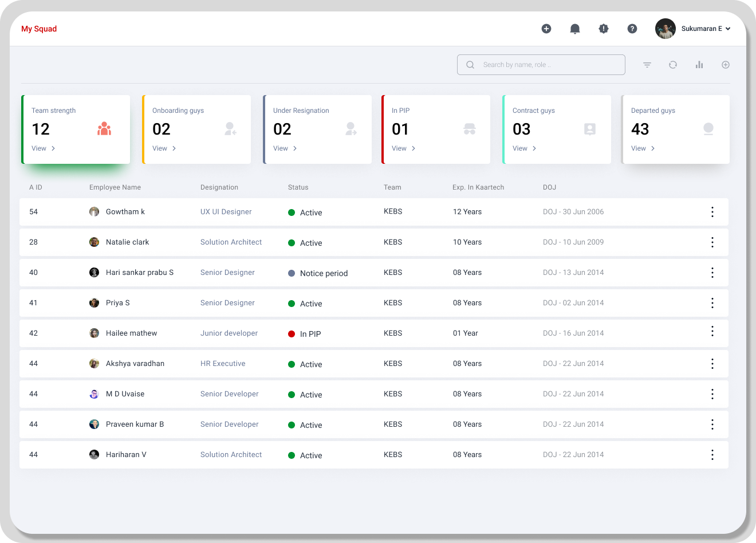Click the alert badge icon in header
756x543 pixels.
604,29
